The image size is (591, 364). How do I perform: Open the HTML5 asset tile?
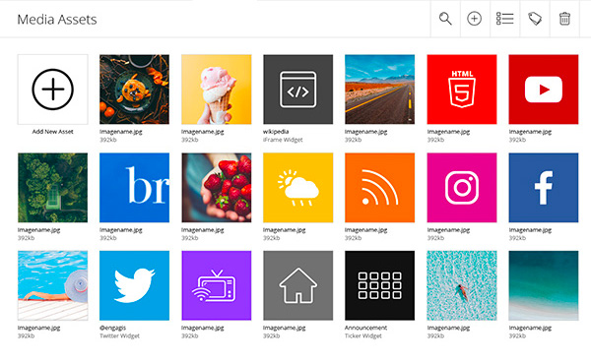pos(462,90)
